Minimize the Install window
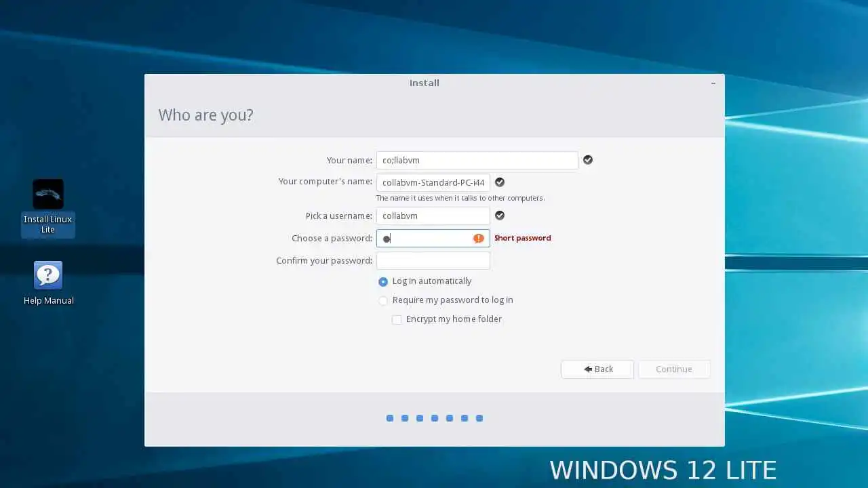 (713, 83)
